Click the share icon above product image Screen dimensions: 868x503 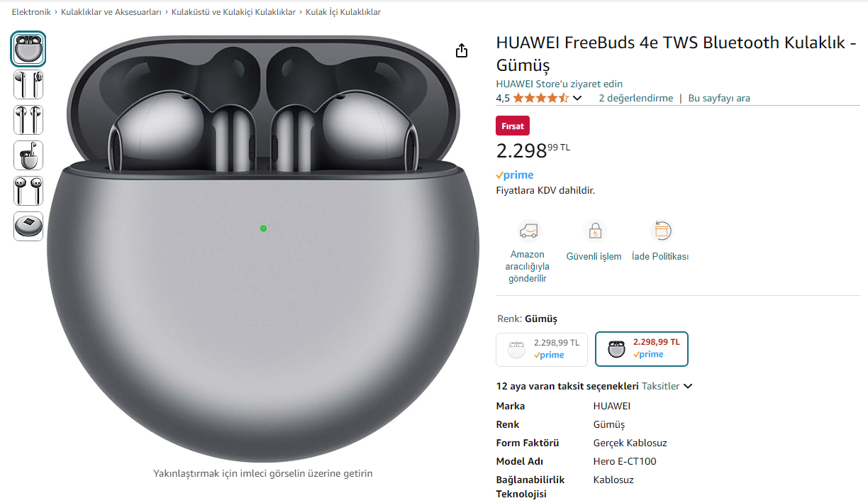[x=462, y=50]
